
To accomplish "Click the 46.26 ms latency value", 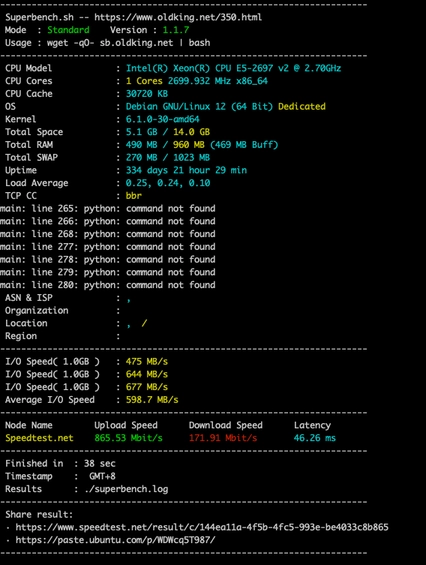I will 315,438.
